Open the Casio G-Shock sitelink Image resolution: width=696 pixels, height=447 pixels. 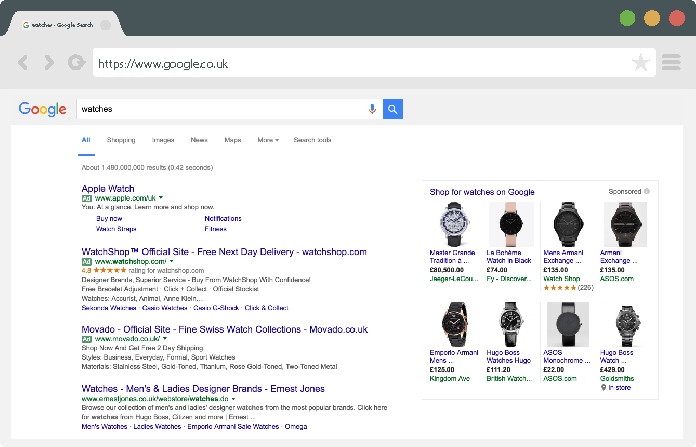pyautogui.click(x=216, y=308)
